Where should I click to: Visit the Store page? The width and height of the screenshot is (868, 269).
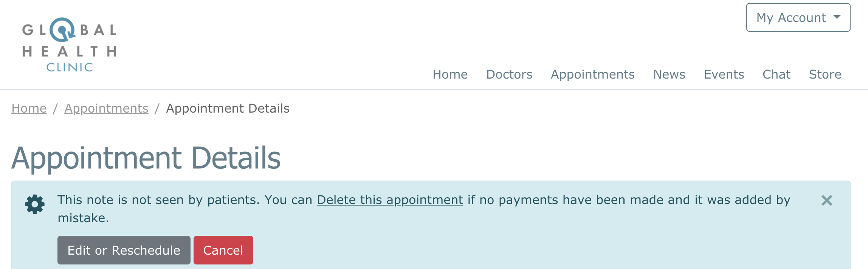825,74
